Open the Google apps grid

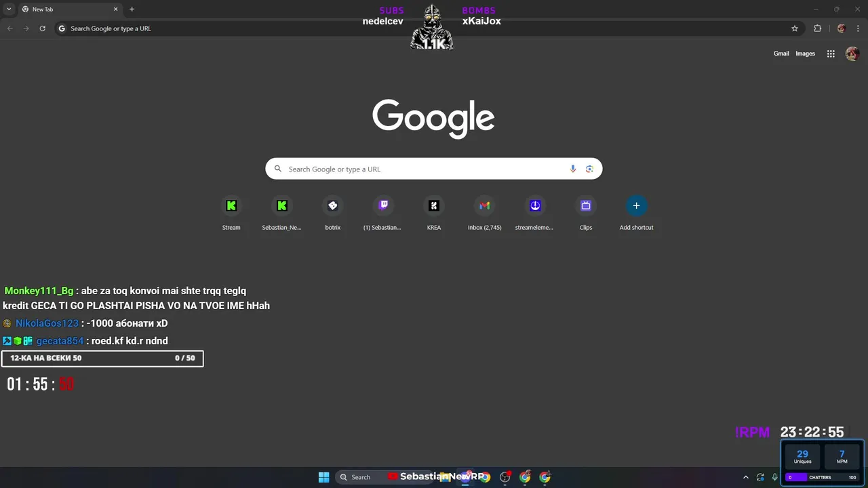[x=831, y=54]
